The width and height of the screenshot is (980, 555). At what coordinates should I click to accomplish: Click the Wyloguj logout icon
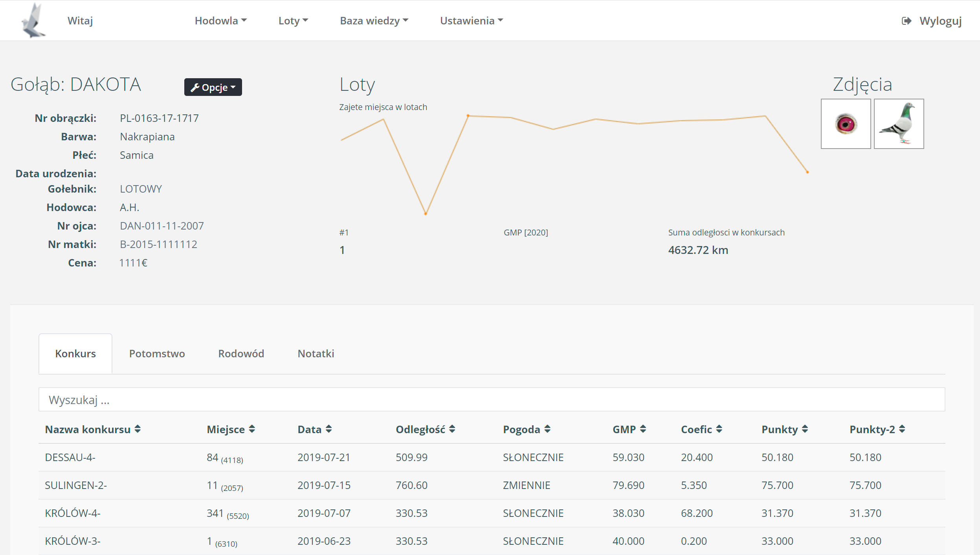point(906,21)
